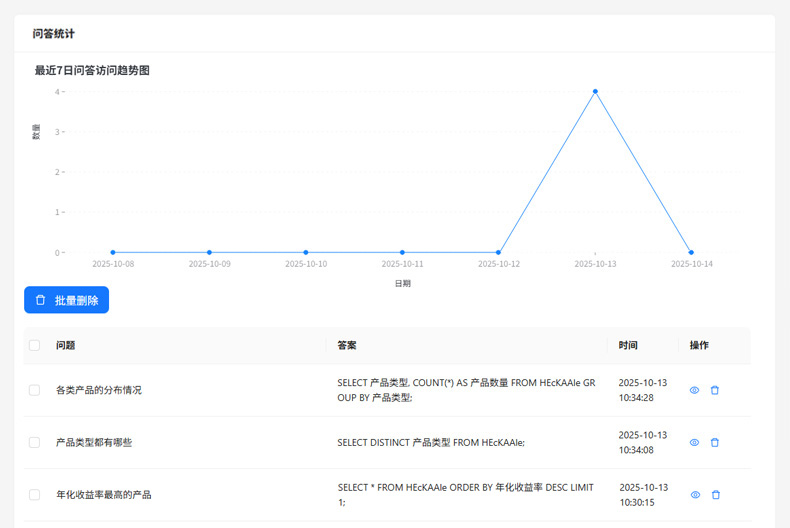
Task: Click the 2025-10-14 chart data point
Action: click(x=691, y=252)
